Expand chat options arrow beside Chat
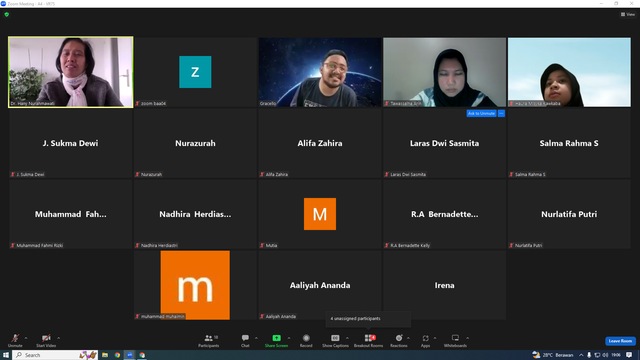 pyautogui.click(x=256, y=338)
